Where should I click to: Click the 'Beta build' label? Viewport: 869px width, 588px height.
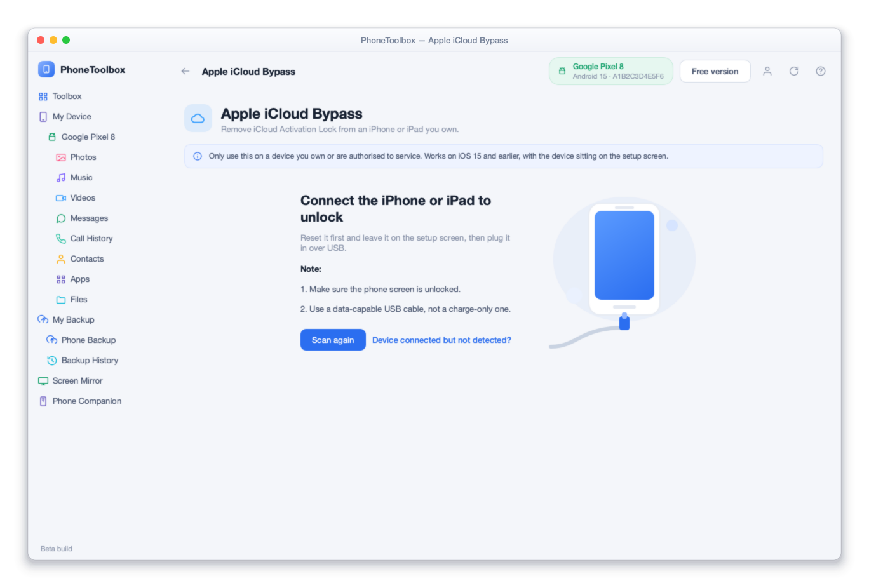[x=57, y=549]
